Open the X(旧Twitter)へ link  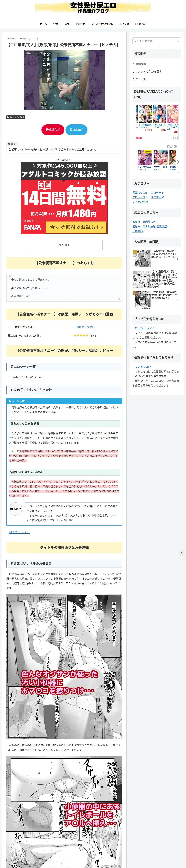pyautogui.click(x=145, y=328)
